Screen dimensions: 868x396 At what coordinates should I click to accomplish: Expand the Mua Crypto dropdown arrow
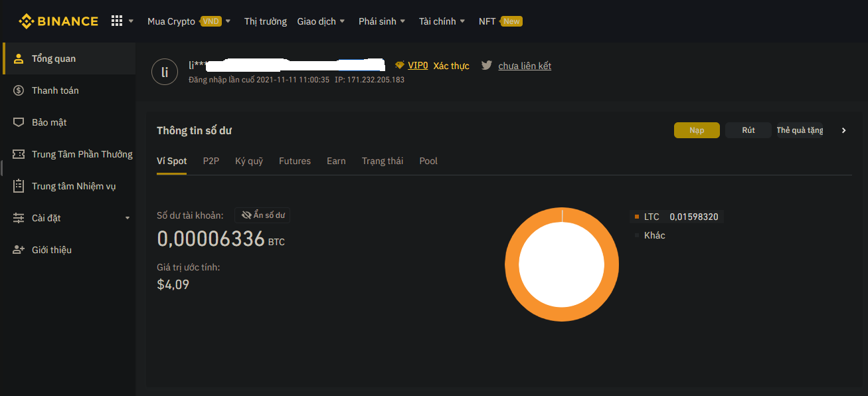point(228,21)
